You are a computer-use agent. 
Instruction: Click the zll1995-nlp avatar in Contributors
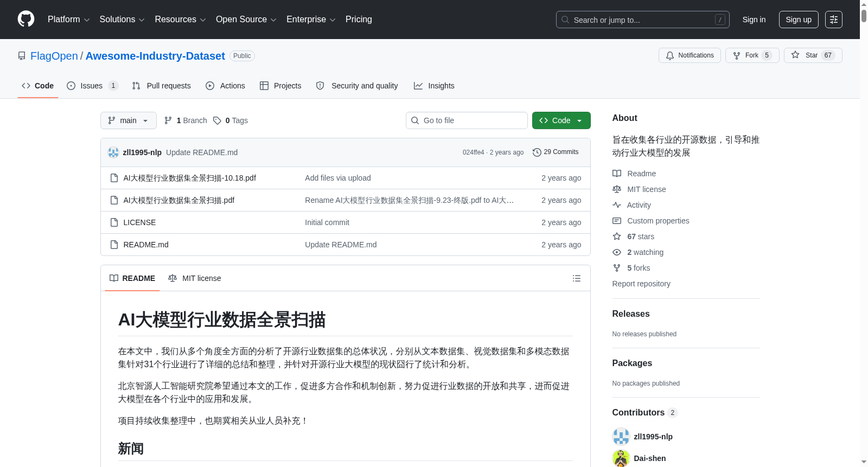(621, 437)
